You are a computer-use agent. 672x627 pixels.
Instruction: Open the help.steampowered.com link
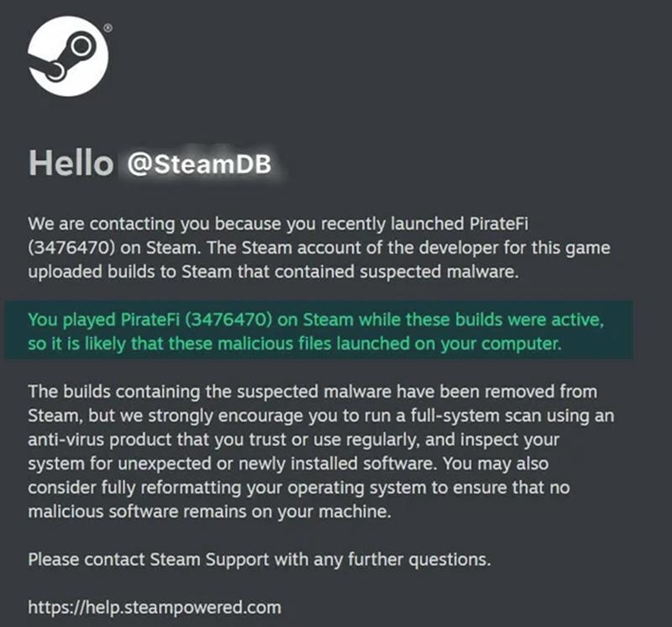(154, 606)
